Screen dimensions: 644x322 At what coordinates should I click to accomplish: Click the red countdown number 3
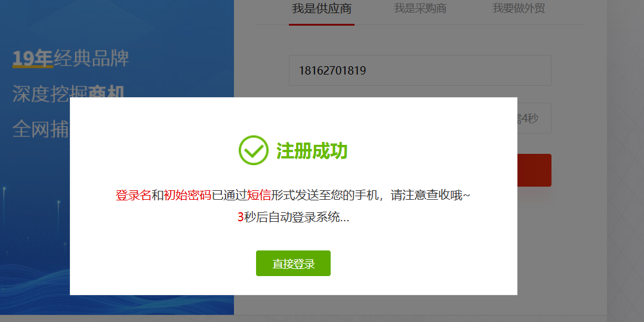[x=241, y=218]
